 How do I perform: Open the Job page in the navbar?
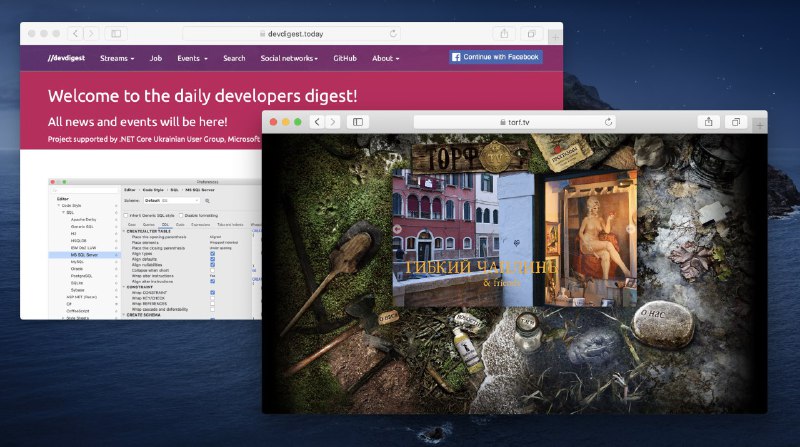156,58
